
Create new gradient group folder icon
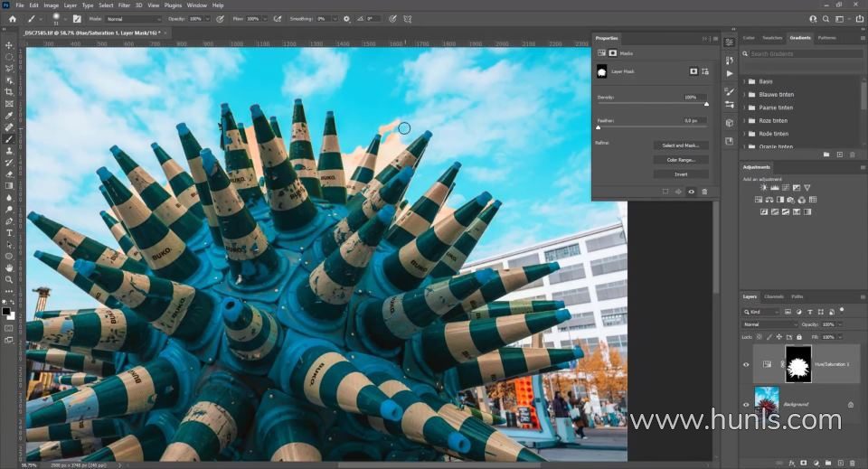(x=826, y=155)
